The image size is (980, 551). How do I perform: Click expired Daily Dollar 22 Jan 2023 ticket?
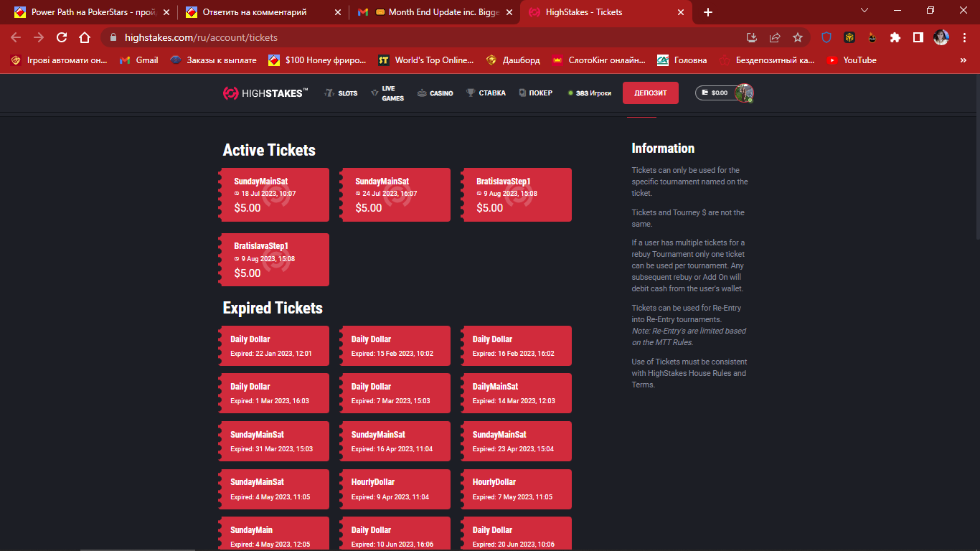(273, 346)
